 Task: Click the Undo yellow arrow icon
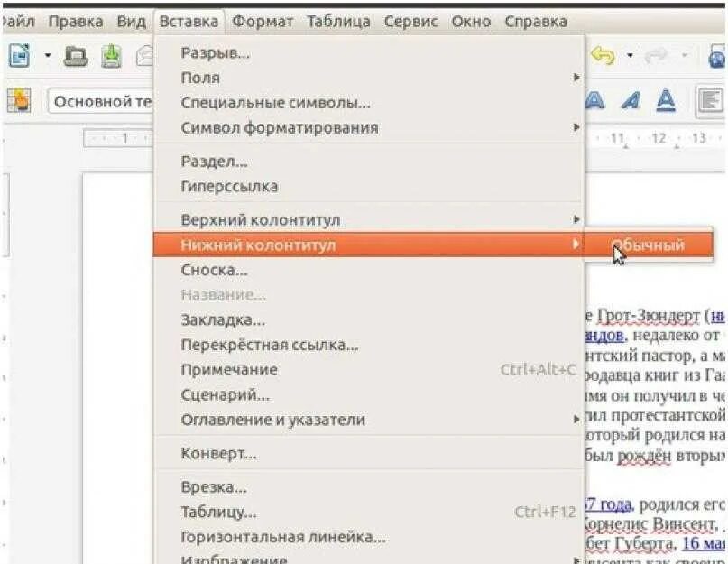(603, 56)
